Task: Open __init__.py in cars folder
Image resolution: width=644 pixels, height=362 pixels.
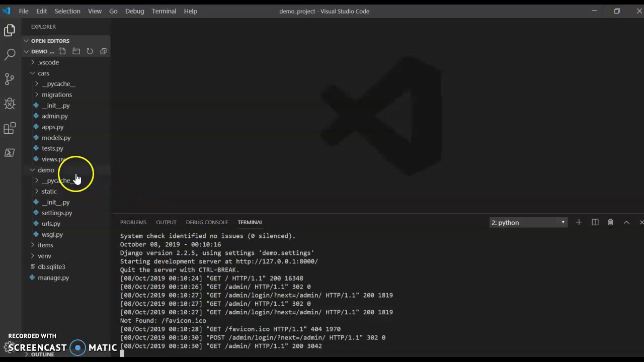Action: (x=55, y=106)
